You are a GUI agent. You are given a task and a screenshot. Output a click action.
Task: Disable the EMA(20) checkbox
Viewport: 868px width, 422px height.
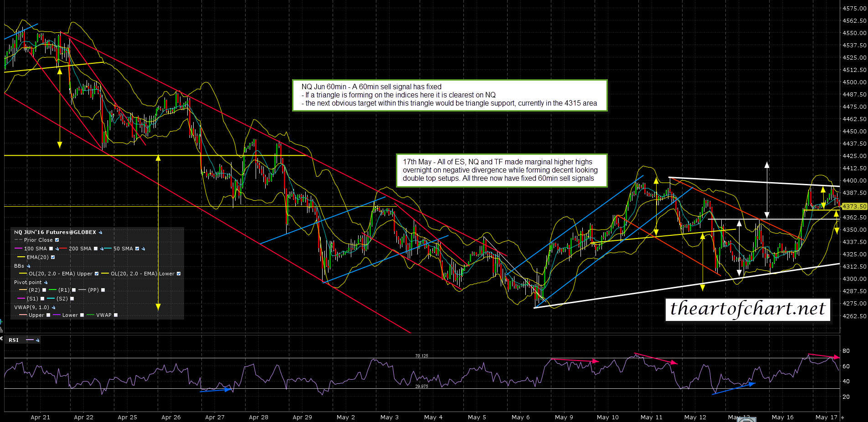(53, 258)
